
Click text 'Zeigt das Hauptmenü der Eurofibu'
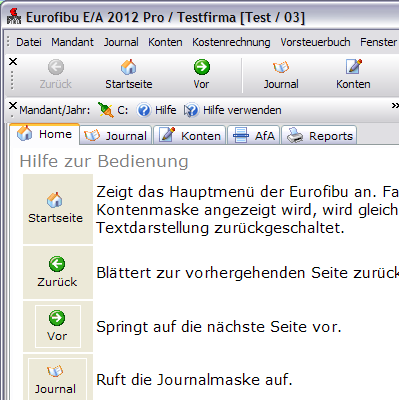click(221, 192)
